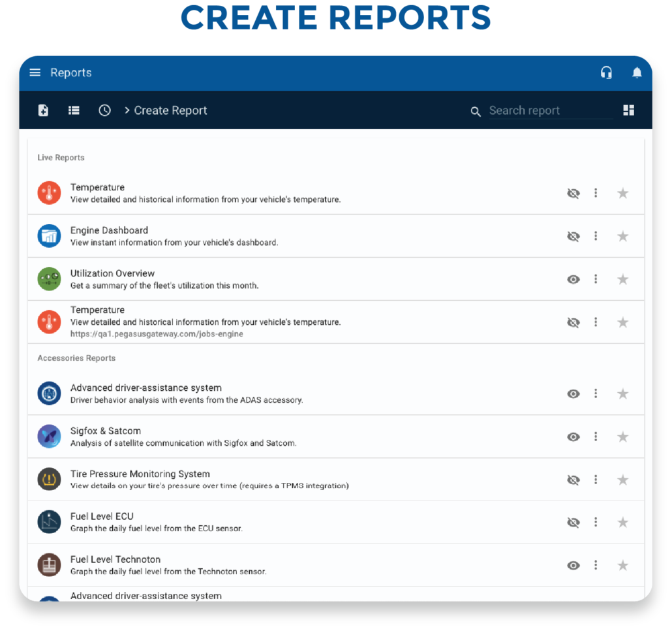This screenshot has height=631, width=672.
Task: Open more options for Utilization Overview
Action: click(596, 279)
